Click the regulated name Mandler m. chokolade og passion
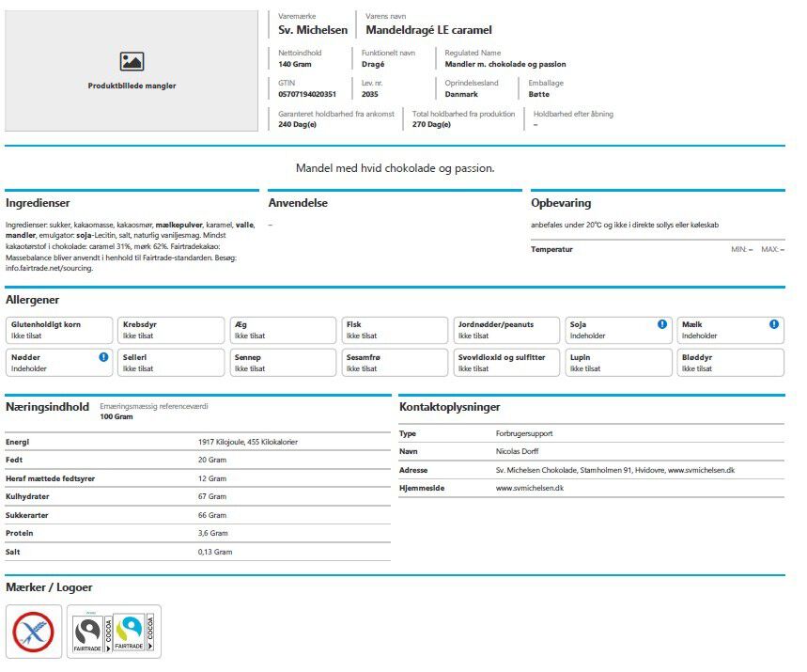The width and height of the screenshot is (807, 672). pos(505,64)
